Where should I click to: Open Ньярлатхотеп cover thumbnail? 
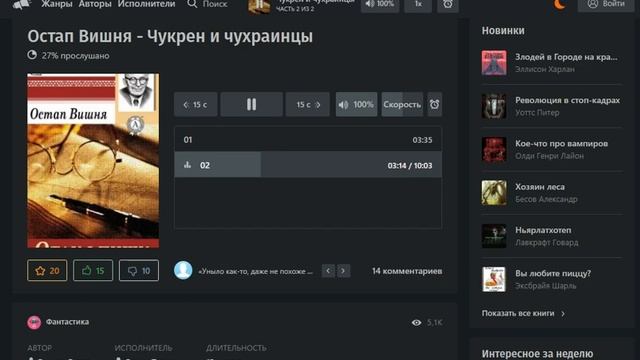point(494,236)
